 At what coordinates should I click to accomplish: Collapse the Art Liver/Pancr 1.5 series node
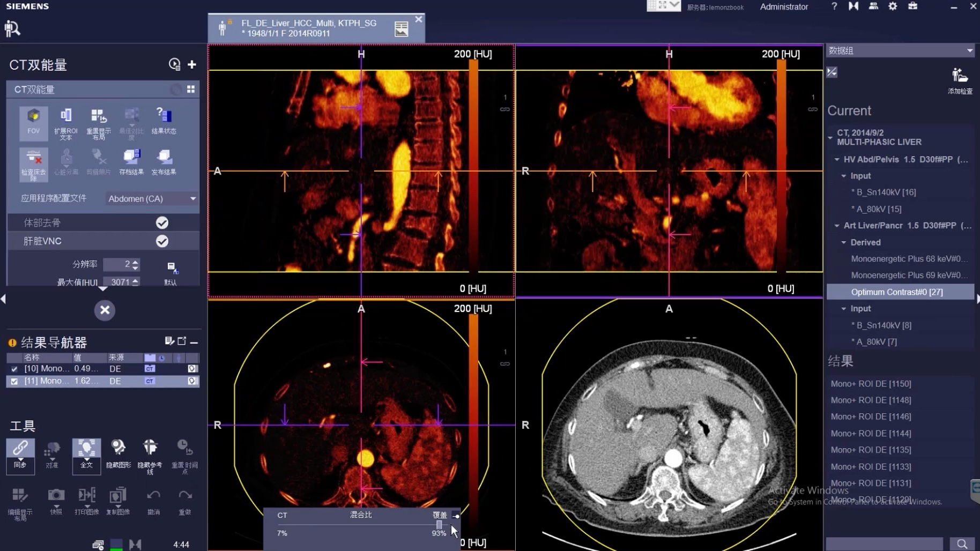click(837, 226)
